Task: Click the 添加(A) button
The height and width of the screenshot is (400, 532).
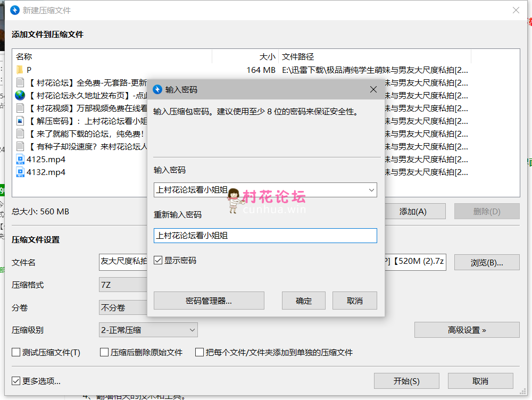Action: (414, 211)
